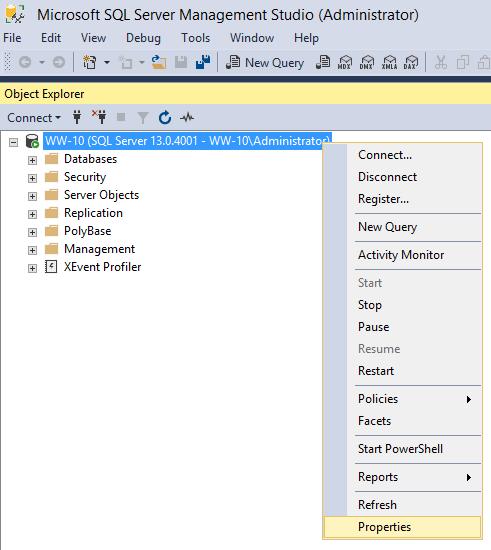Select the Replication tree item
Image resolution: width=491 pixels, height=550 pixels.
click(x=93, y=213)
